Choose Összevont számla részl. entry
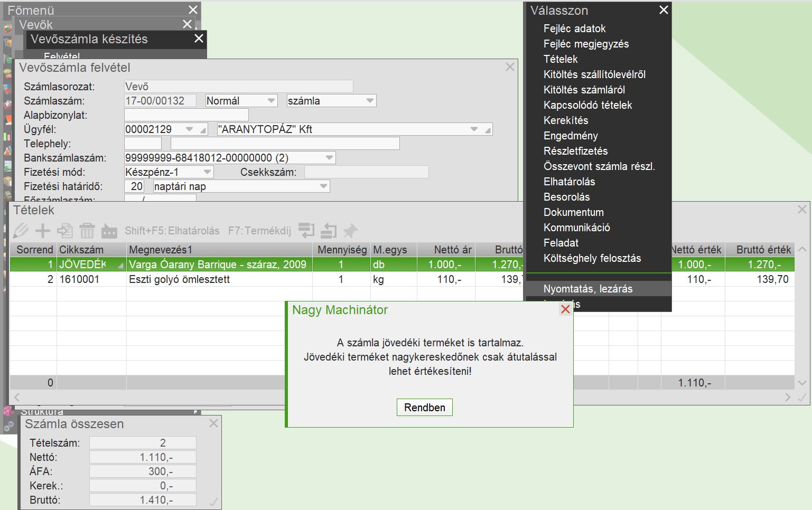 [x=599, y=166]
